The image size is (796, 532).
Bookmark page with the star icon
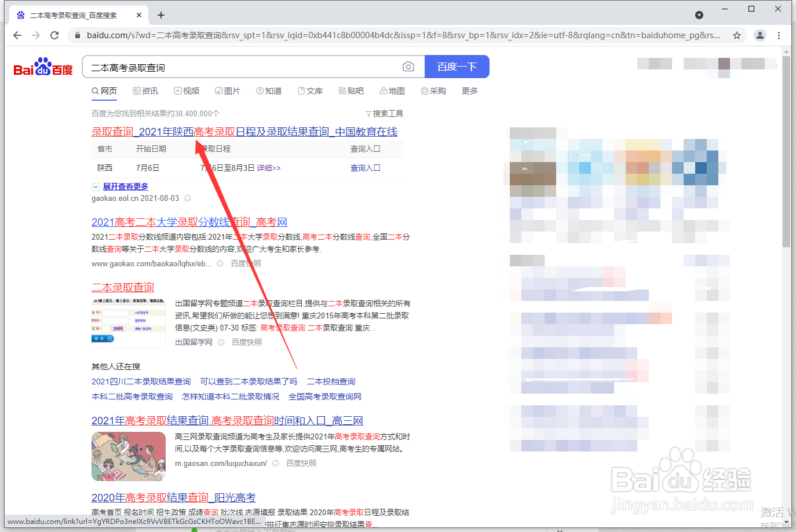[x=737, y=35]
